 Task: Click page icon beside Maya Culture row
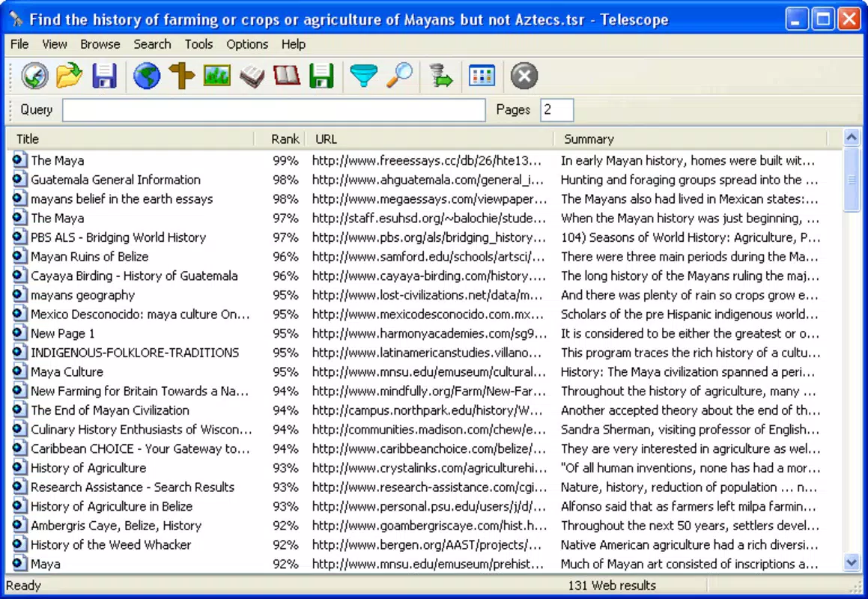(19, 371)
